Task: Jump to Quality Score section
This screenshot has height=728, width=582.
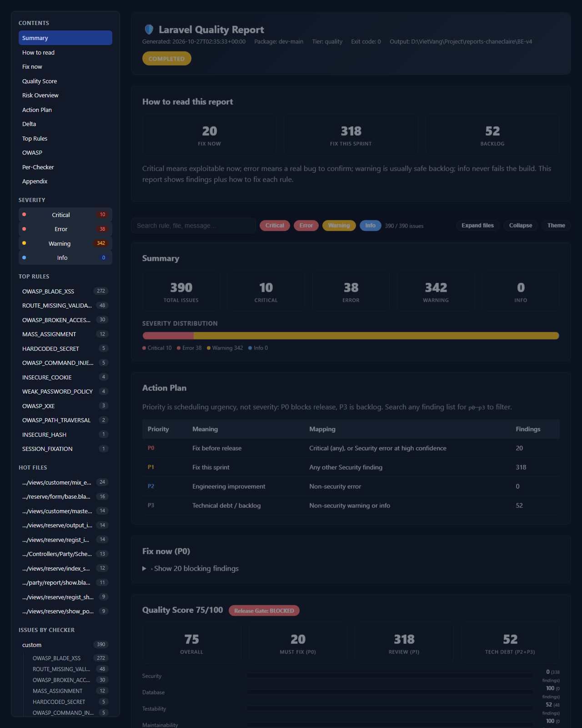Action: click(x=65, y=81)
